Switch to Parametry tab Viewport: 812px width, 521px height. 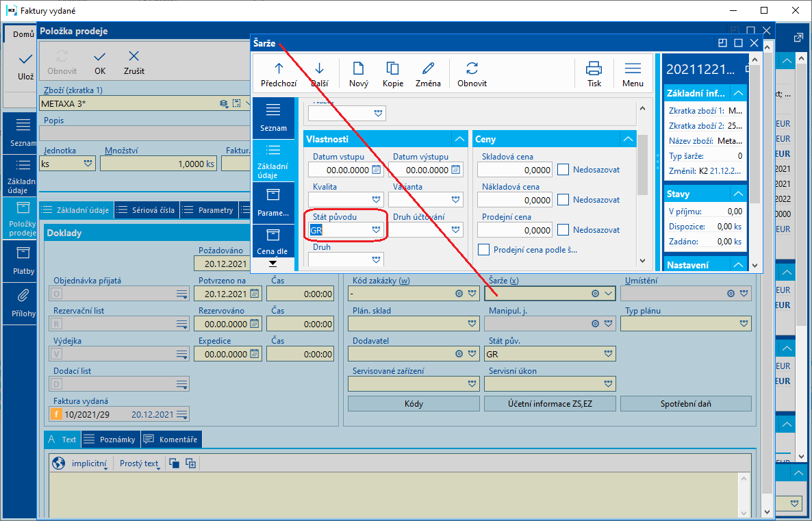click(210, 210)
